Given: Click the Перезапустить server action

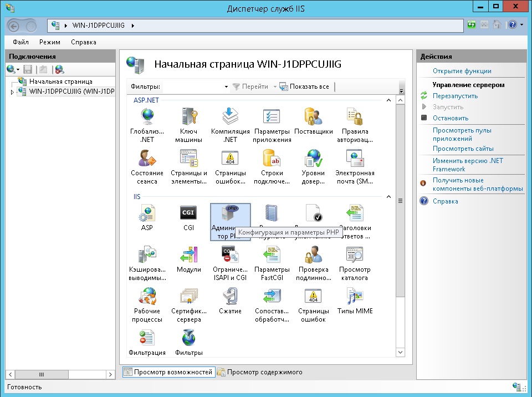Looking at the screenshot, I should tap(454, 96).
